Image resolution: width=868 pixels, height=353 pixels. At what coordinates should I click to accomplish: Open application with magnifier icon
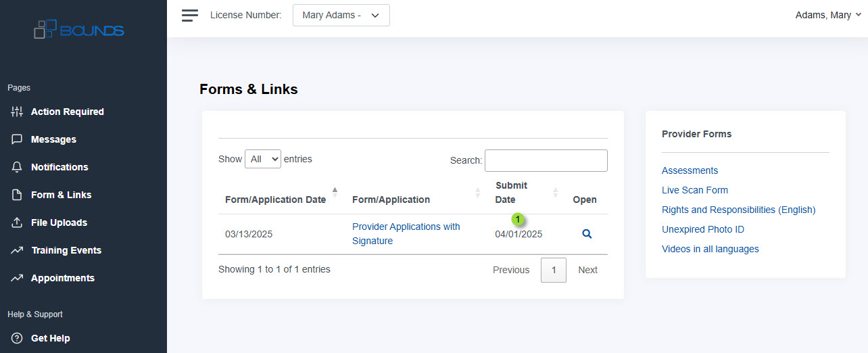tap(587, 233)
